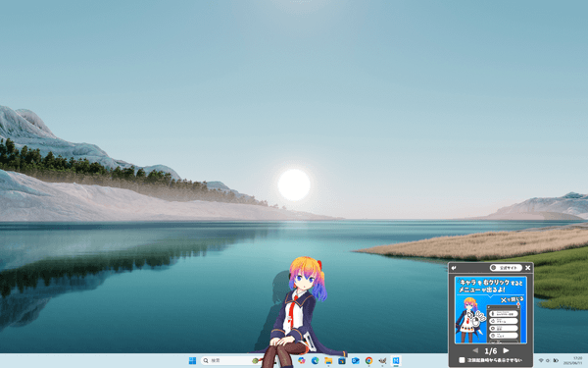Launch Google Chrome from the taskbar
Screen dimensions: 588x368
coord(369,360)
